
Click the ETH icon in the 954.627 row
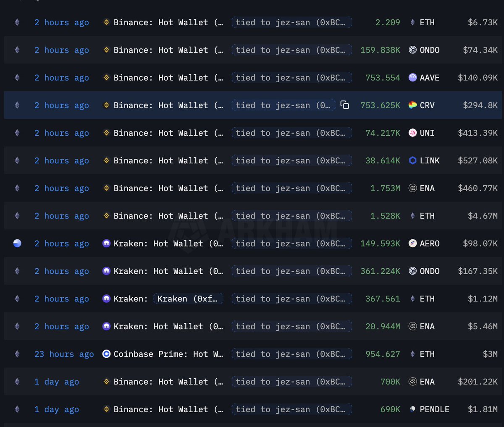[x=413, y=354]
